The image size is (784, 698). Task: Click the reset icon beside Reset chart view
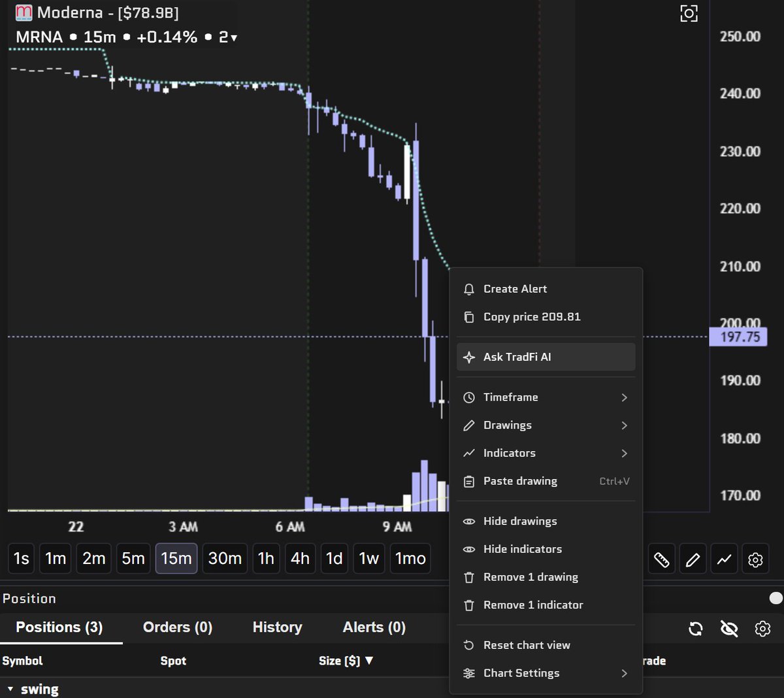(468, 645)
